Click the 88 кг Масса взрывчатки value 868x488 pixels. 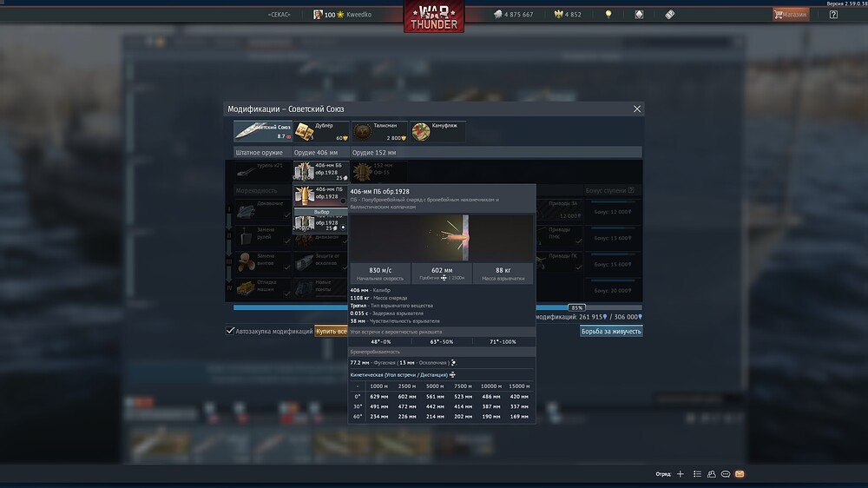[503, 274]
